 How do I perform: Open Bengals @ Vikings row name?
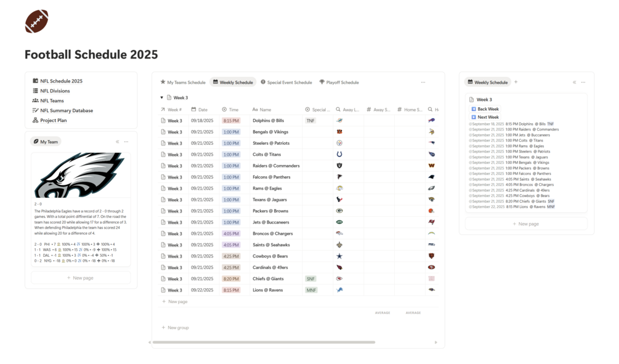[270, 132]
